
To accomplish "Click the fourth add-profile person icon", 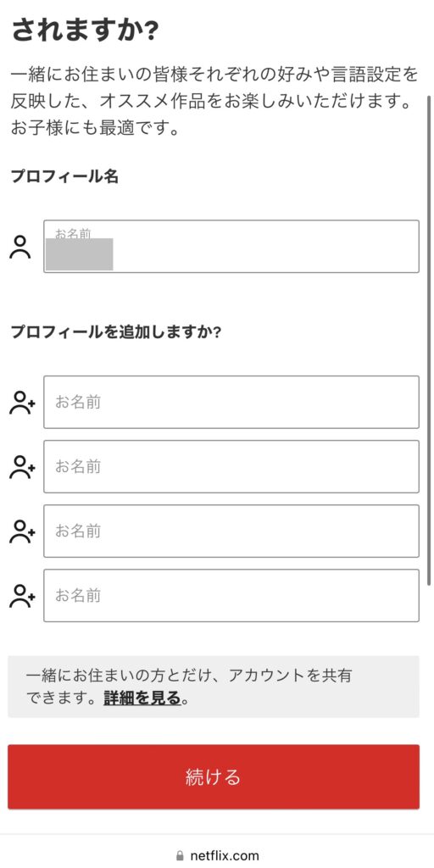I will (22, 596).
